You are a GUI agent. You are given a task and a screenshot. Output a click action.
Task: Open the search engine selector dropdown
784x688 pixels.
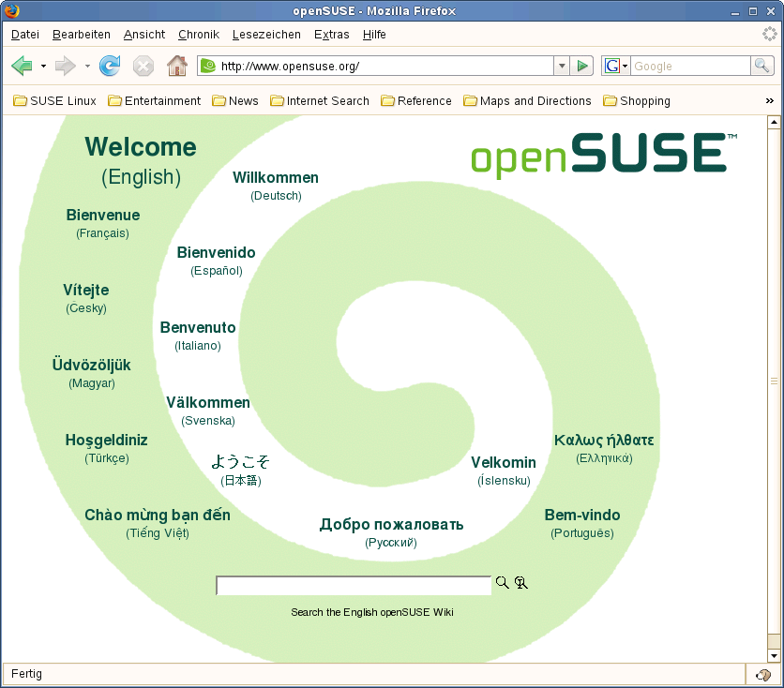pyautogui.click(x=625, y=66)
